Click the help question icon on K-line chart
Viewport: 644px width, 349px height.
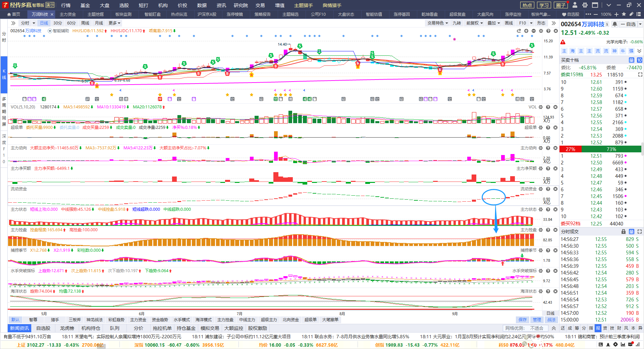548,31
